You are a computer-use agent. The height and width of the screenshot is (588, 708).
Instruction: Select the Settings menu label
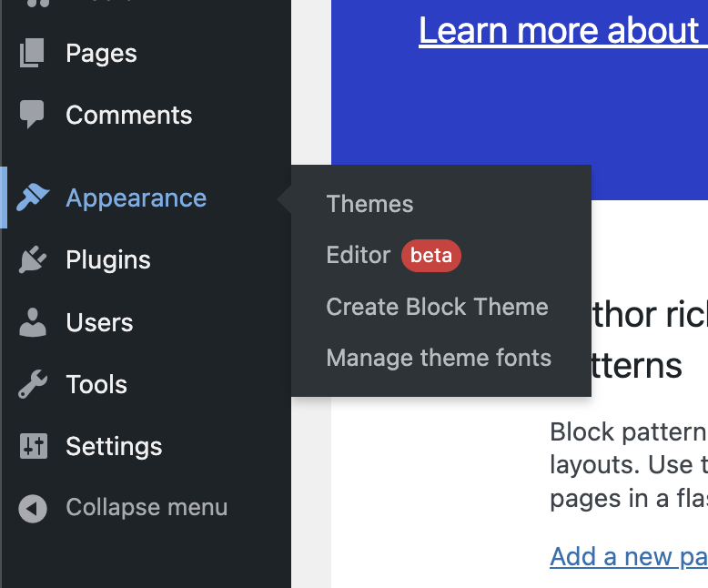114,446
